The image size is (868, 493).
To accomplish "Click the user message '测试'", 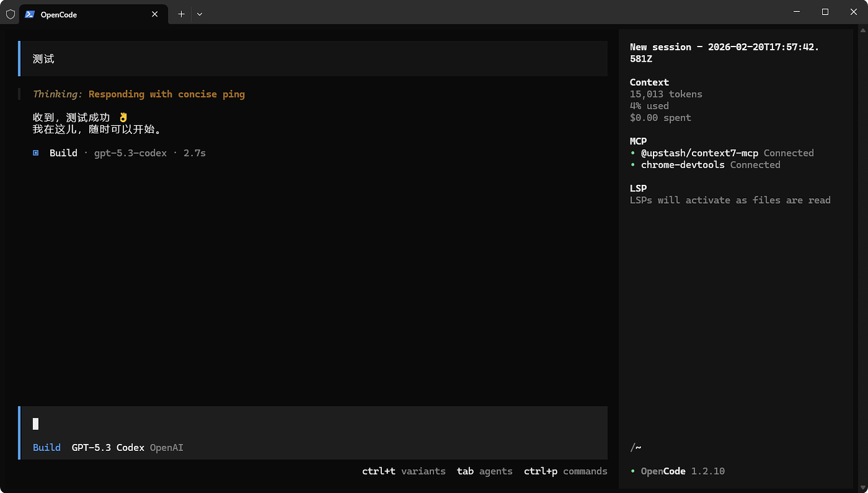I will (x=43, y=59).
